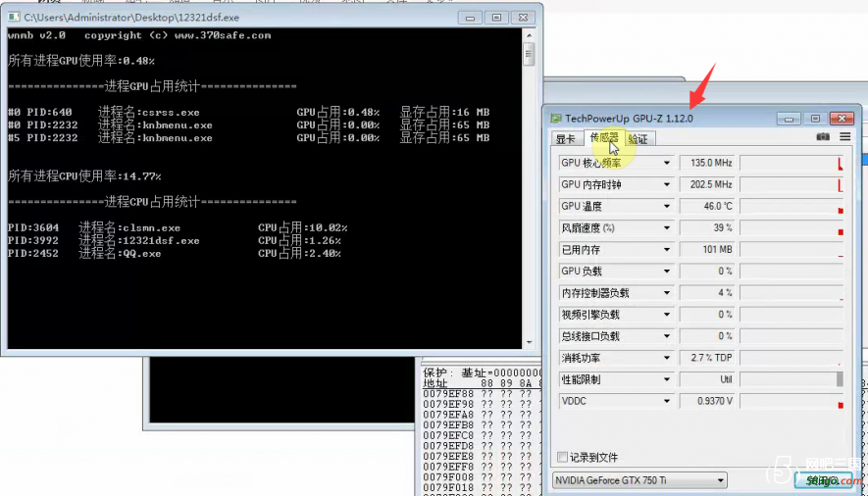Click the Util performance limit value

tap(707, 380)
